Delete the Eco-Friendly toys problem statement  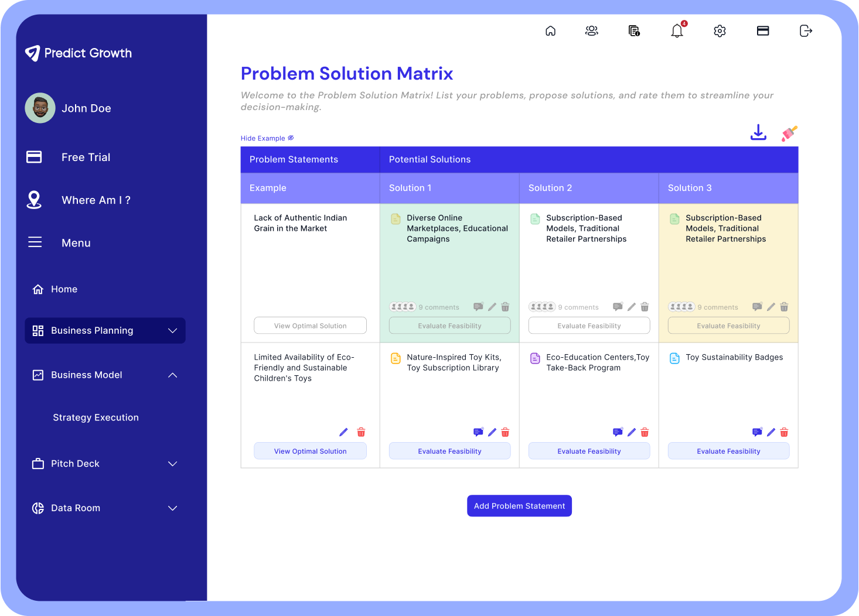(x=361, y=432)
